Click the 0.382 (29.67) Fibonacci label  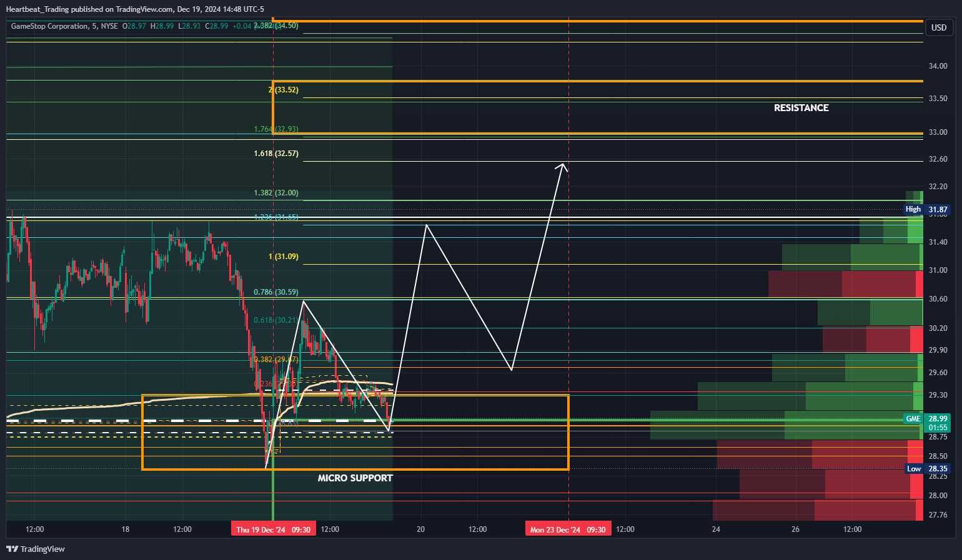[276, 360]
